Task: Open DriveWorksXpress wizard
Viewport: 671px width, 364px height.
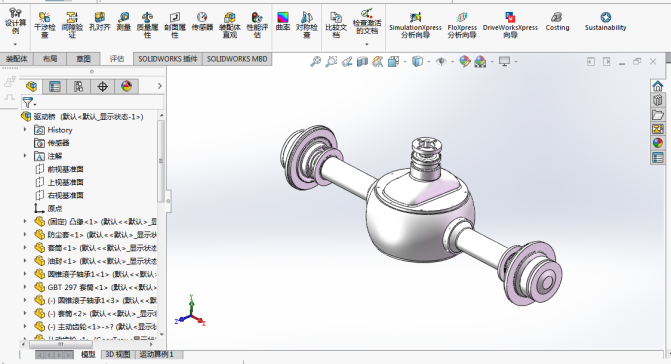Action: (x=510, y=25)
